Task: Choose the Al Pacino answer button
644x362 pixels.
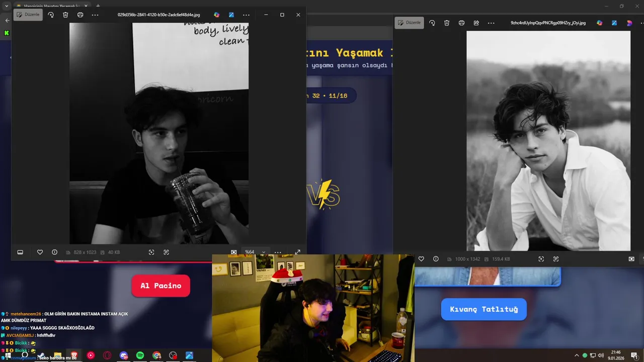Action: click(x=160, y=286)
